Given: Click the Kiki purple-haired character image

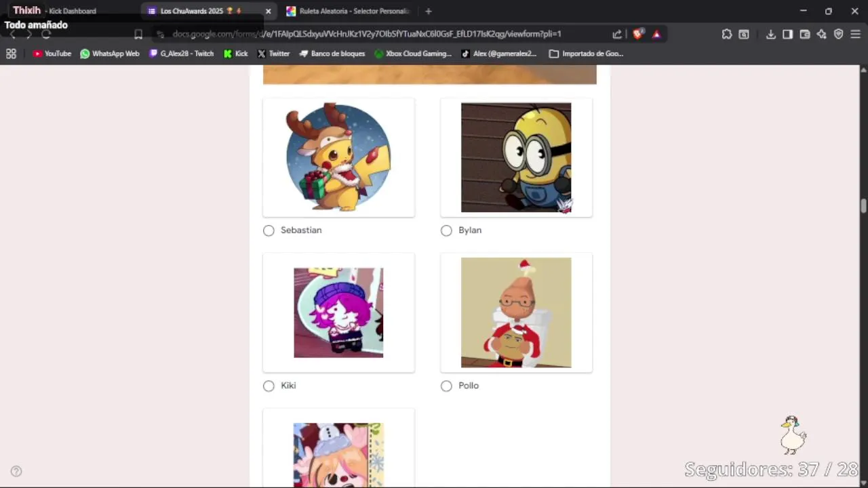Looking at the screenshot, I should click(338, 312).
